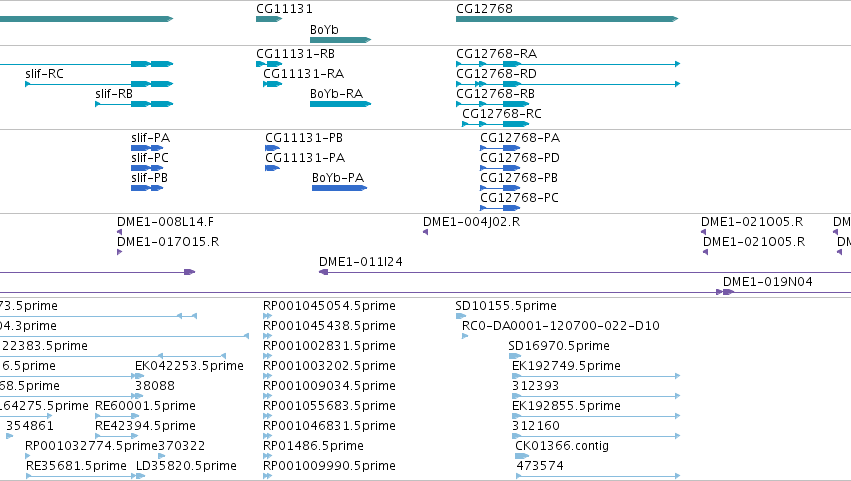Select the DME1-017O15.R BAC end label

(x=168, y=242)
